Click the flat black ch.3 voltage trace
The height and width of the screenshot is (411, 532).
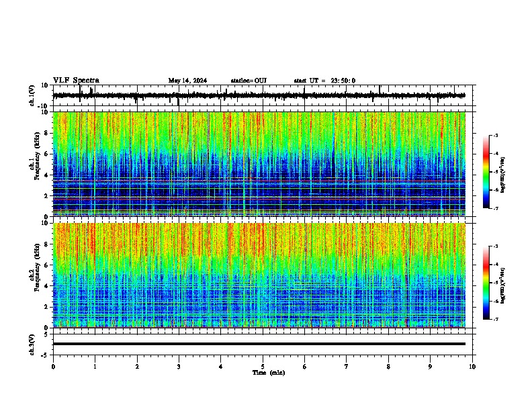pyautogui.click(x=259, y=344)
